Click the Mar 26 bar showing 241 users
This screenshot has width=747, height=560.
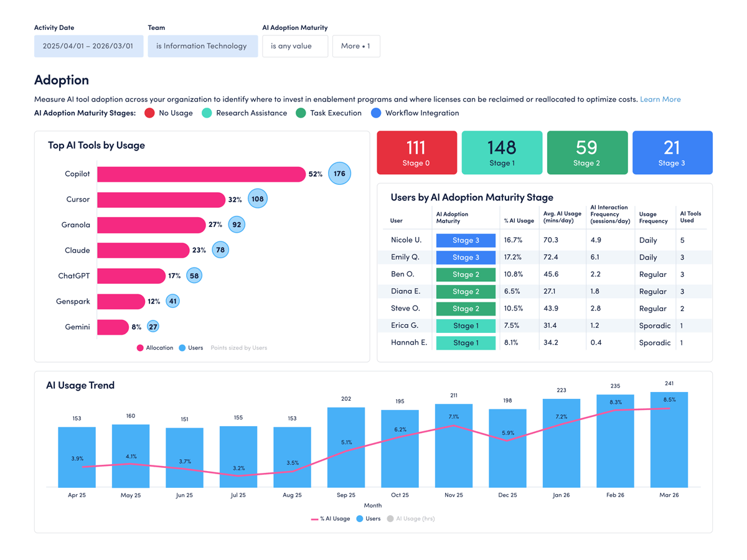[x=669, y=439]
